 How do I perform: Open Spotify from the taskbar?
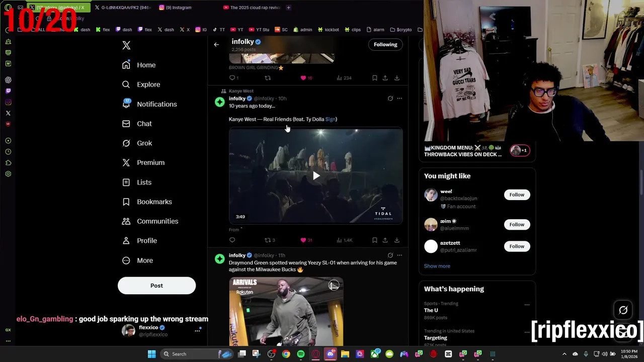click(301, 354)
